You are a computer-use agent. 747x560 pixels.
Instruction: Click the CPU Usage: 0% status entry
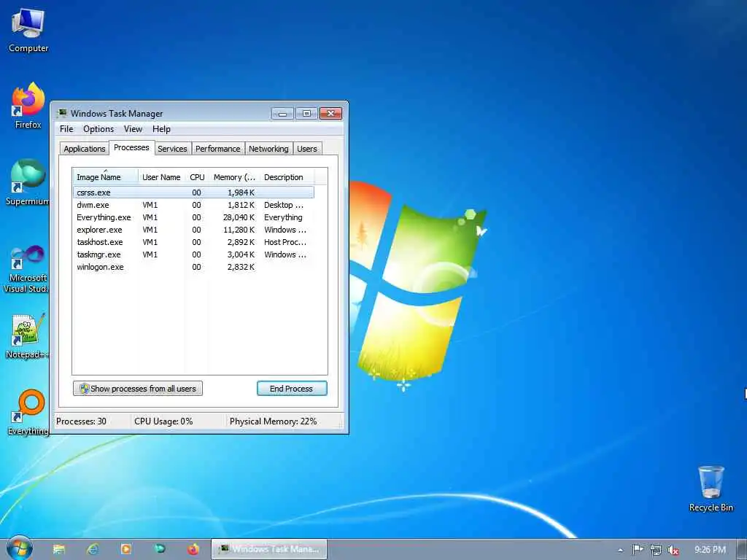tap(163, 421)
